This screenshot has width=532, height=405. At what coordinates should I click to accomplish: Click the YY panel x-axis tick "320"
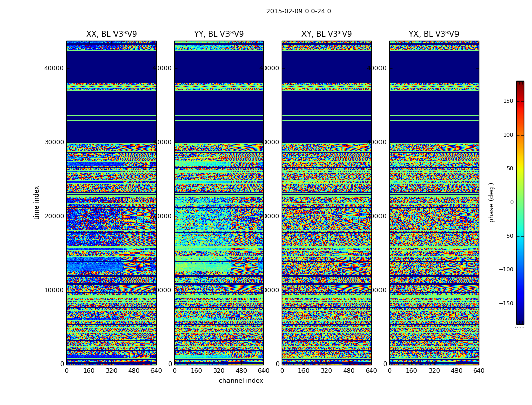219,371
